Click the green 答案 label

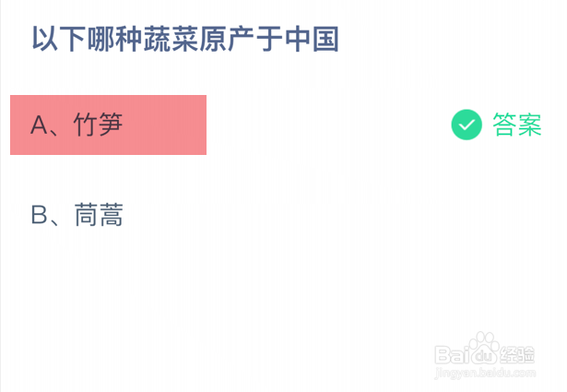pos(517,125)
